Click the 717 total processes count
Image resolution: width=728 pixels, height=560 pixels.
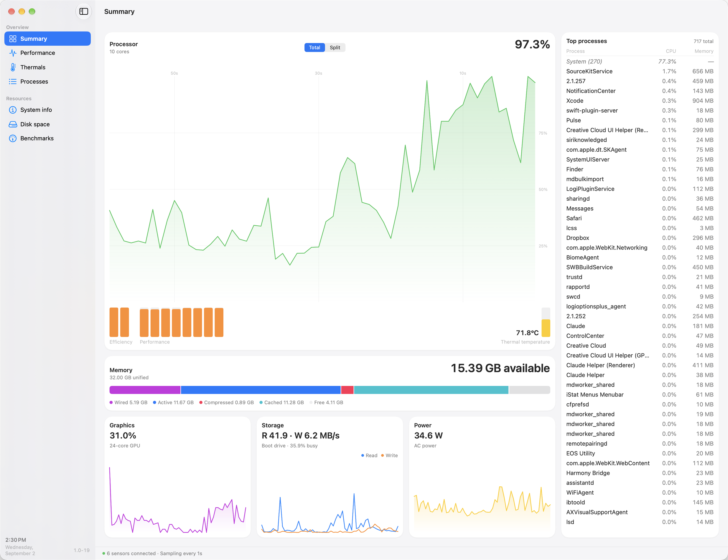coord(703,41)
